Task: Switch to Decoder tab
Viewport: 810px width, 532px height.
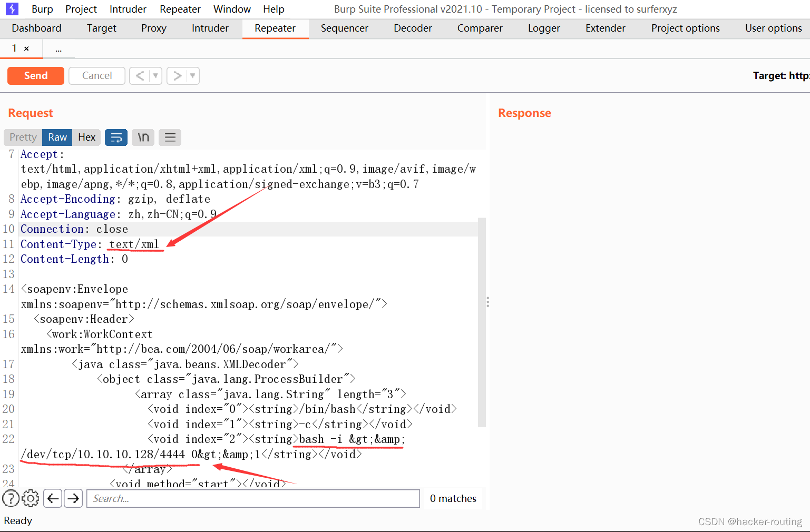Action: (x=413, y=28)
